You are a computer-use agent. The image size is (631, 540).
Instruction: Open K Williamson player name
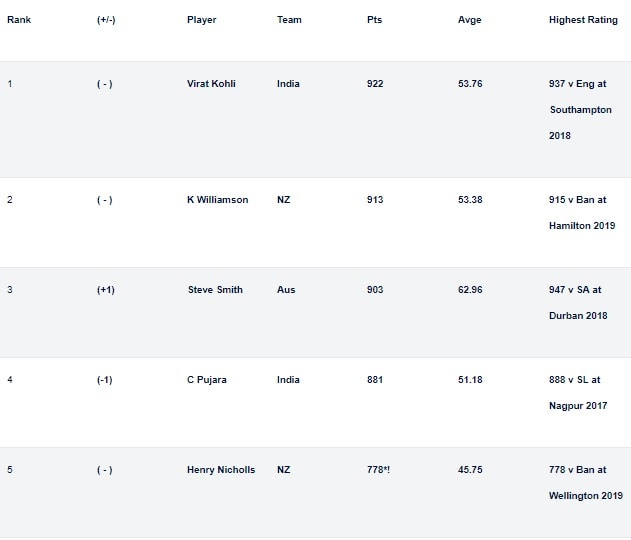pos(217,200)
